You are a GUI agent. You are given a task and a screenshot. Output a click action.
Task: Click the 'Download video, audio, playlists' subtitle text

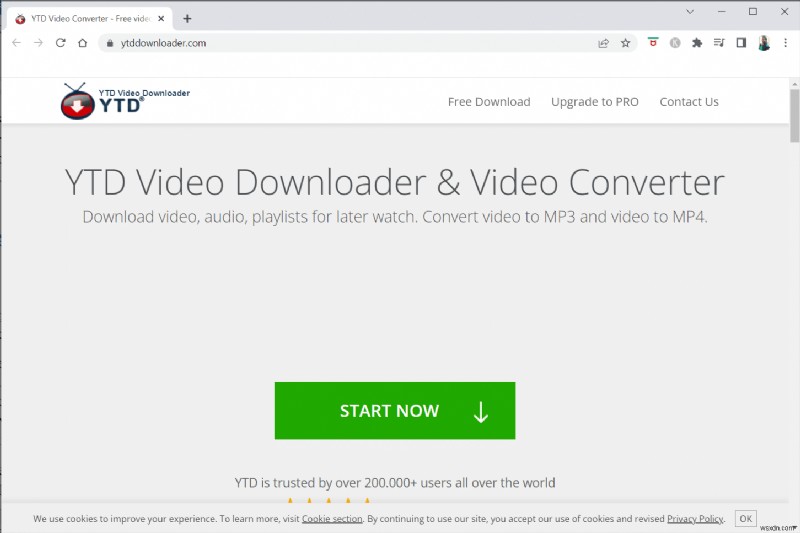[x=395, y=217]
